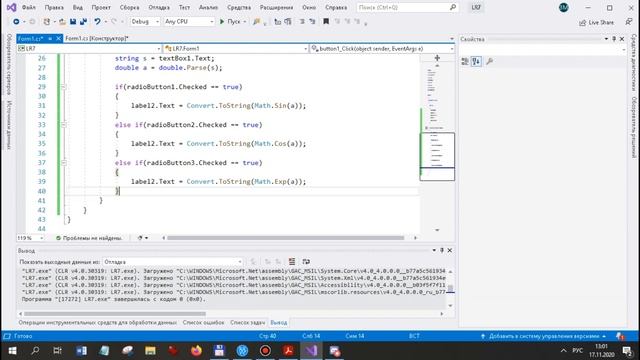The height and width of the screenshot is (360, 640).
Task: Toggle word wrap in Вывод panel
Action: coord(306,262)
